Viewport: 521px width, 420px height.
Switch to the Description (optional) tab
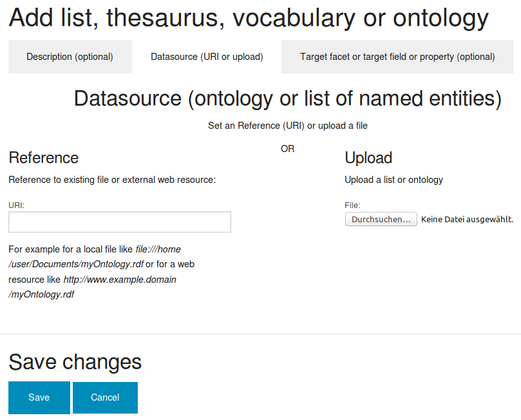pos(70,57)
